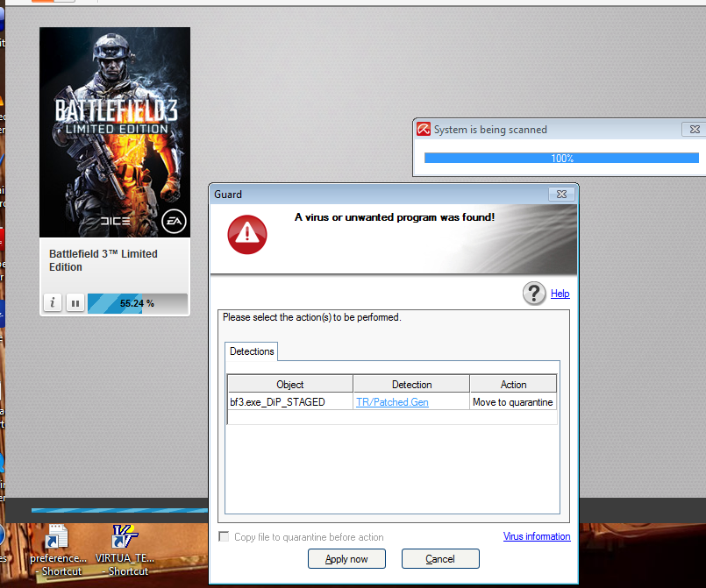Close the Guard dialog

(561, 194)
